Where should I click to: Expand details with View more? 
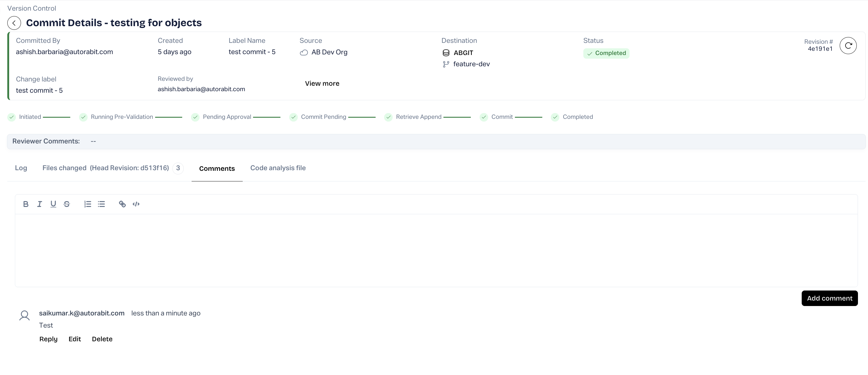coord(322,84)
